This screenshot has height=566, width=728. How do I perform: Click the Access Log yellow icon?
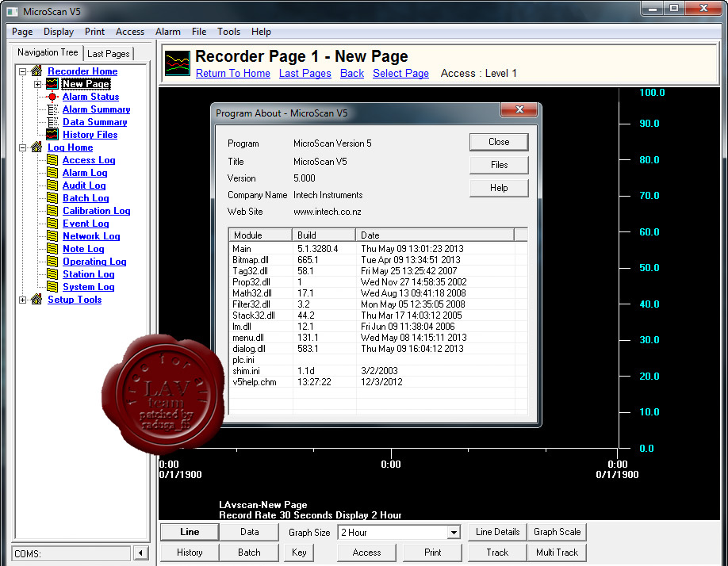(x=52, y=160)
